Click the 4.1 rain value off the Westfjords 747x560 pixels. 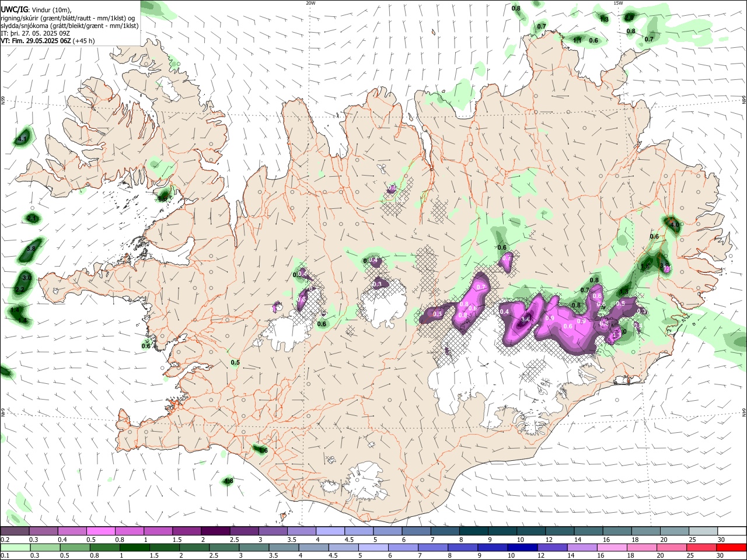coord(22,139)
